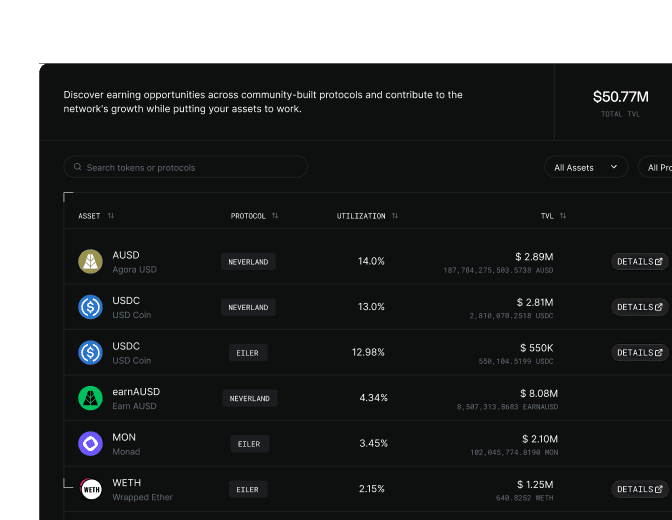
Task: Open the All Assets dropdown
Action: 586,167
